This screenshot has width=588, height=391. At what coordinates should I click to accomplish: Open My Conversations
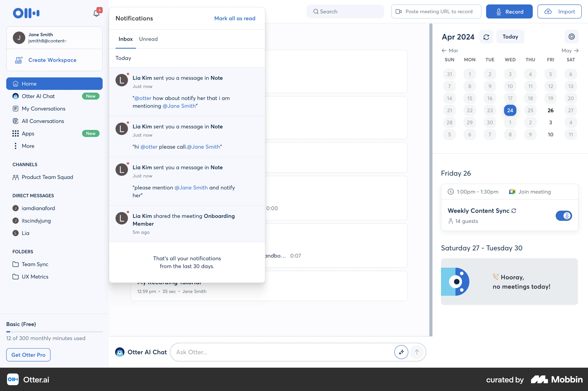(x=54, y=109)
